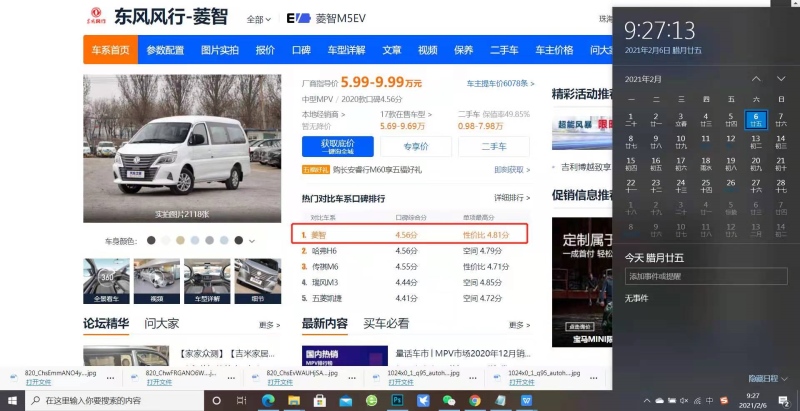
Task: Open the 细节 detail thumbnail
Action: click(258, 281)
